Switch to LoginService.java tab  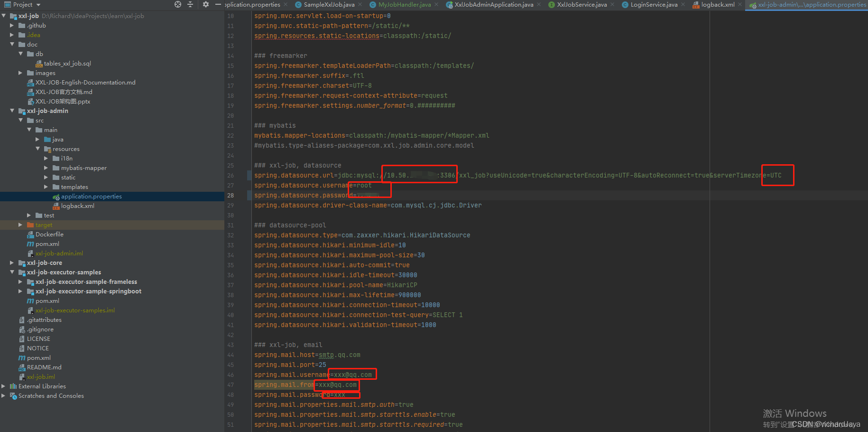(x=654, y=5)
